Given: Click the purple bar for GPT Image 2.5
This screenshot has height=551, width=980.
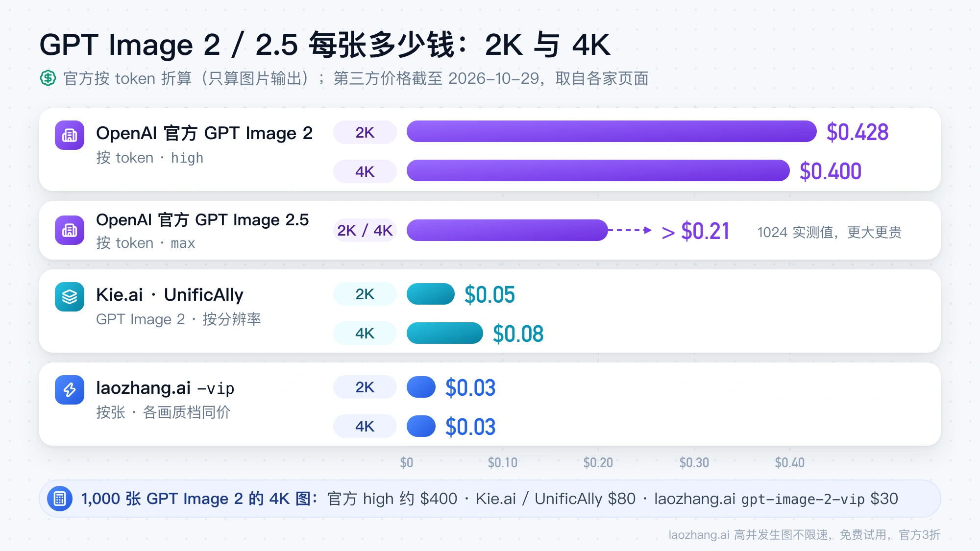Looking at the screenshot, I should click(x=508, y=230).
